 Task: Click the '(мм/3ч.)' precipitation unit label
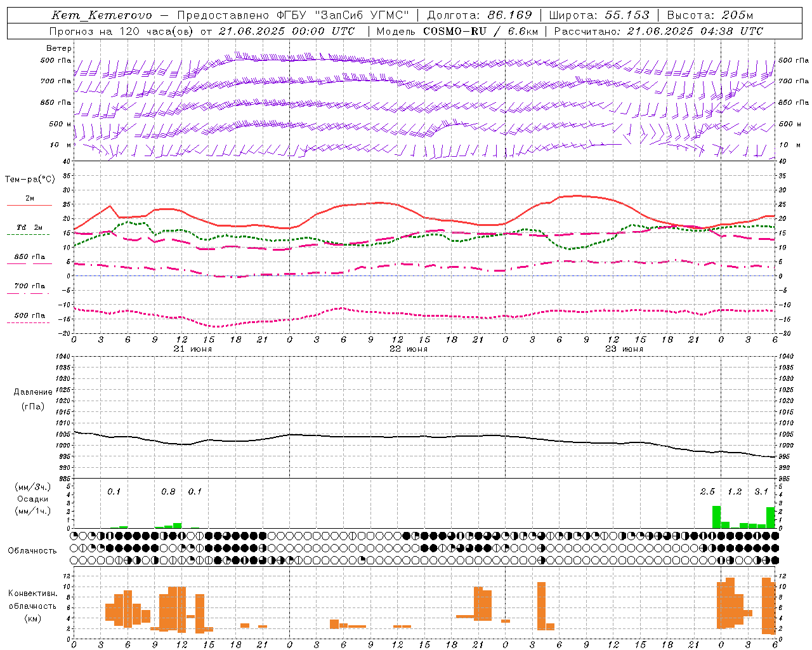click(x=33, y=487)
